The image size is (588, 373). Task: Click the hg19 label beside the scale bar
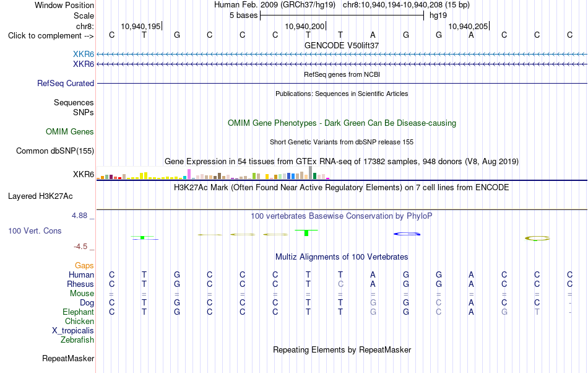click(x=438, y=15)
